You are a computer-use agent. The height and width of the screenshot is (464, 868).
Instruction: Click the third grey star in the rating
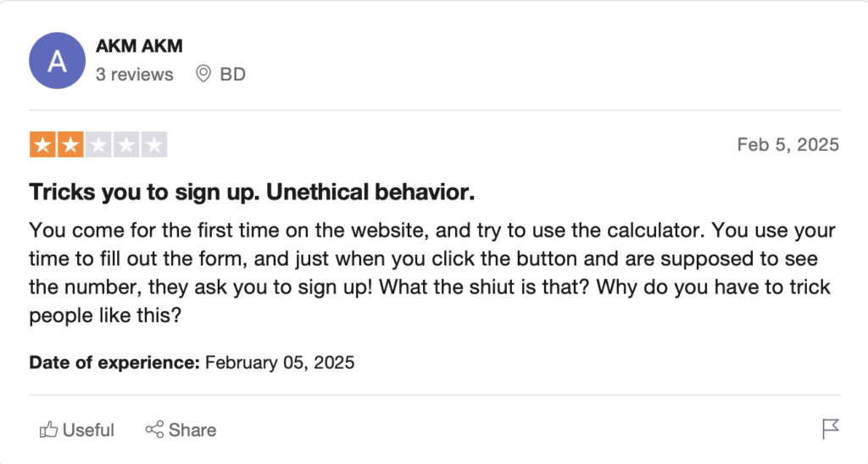click(98, 145)
